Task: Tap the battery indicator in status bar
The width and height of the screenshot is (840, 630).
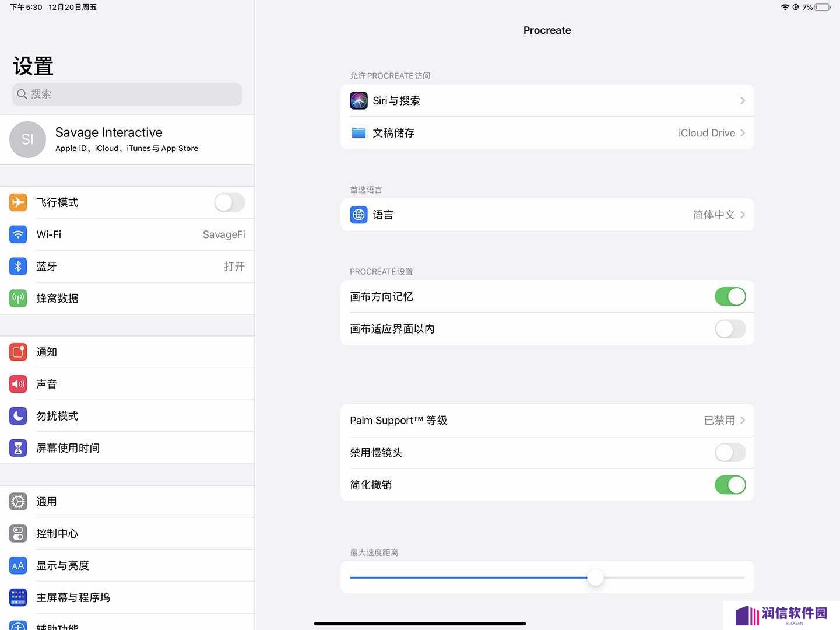Action: point(823,7)
